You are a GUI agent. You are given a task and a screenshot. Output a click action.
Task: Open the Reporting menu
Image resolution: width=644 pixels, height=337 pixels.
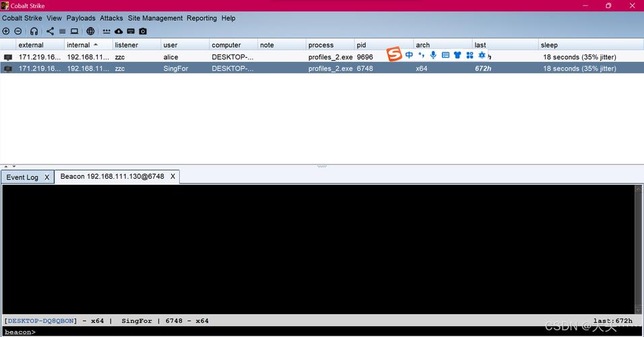tap(201, 18)
